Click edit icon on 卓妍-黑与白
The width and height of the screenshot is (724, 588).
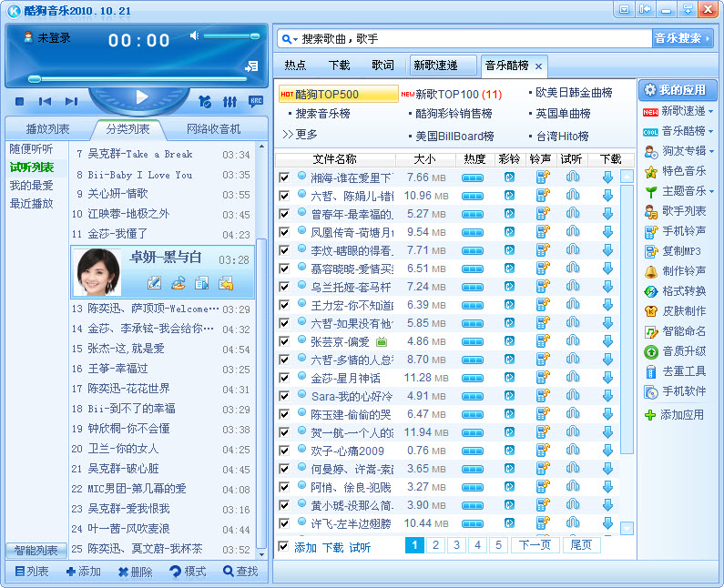click(154, 283)
